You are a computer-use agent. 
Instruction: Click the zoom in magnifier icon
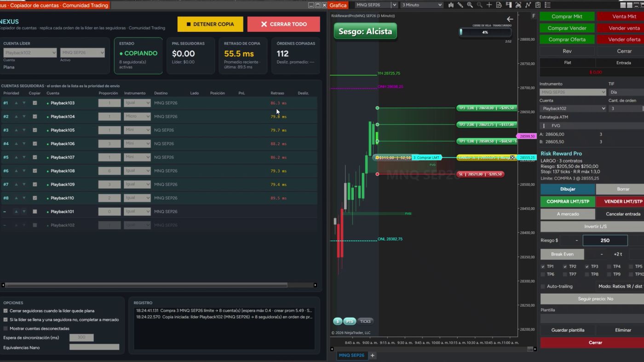coord(470,5)
